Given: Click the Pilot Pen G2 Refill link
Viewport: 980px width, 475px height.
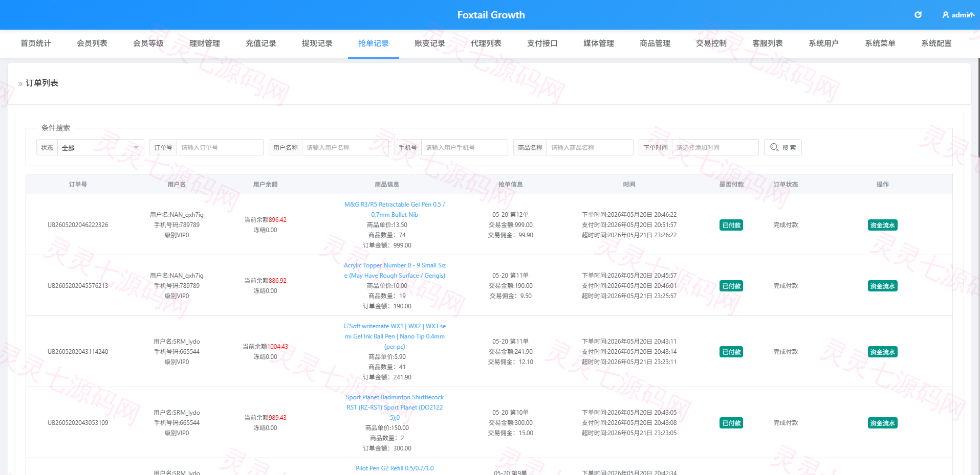Looking at the screenshot, I should (395, 468).
